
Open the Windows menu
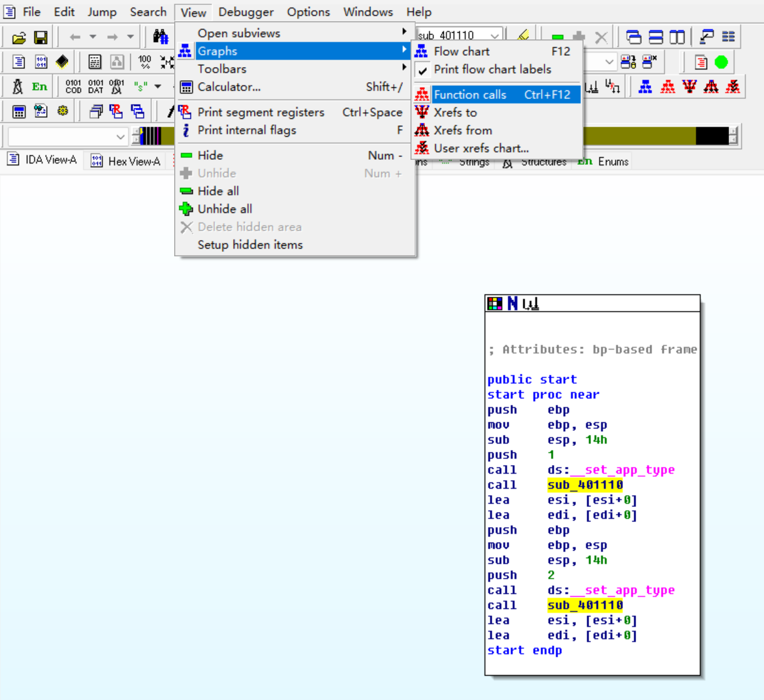[x=368, y=12]
